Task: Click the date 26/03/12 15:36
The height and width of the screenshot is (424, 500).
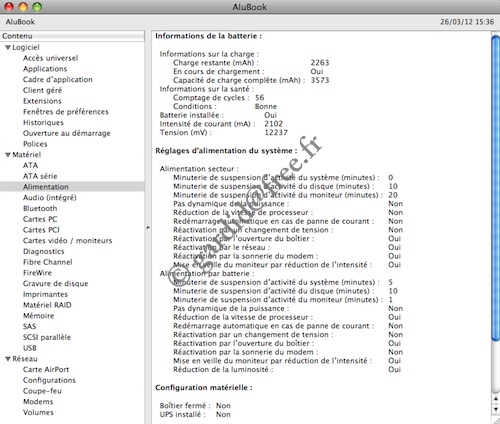Action: tap(467, 22)
